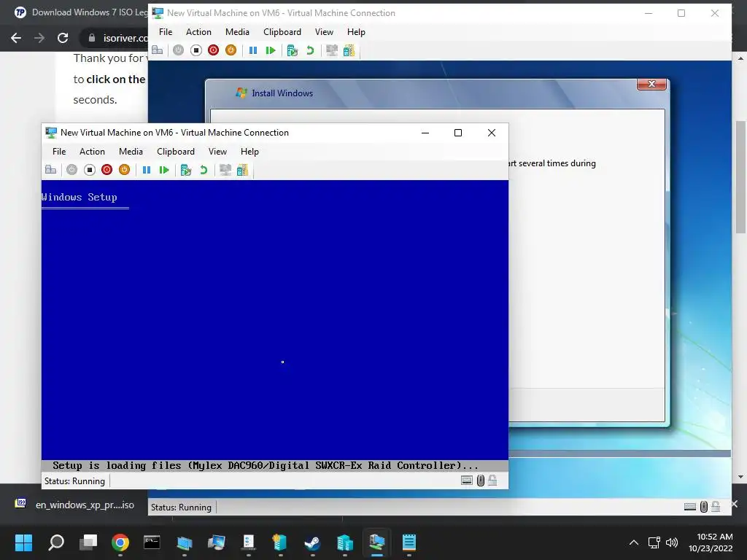Pause the VM using front window toolbar
The image size is (747, 560).
(x=147, y=169)
